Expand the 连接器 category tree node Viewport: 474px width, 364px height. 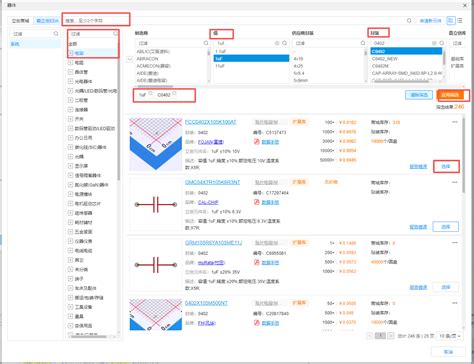coord(70,109)
